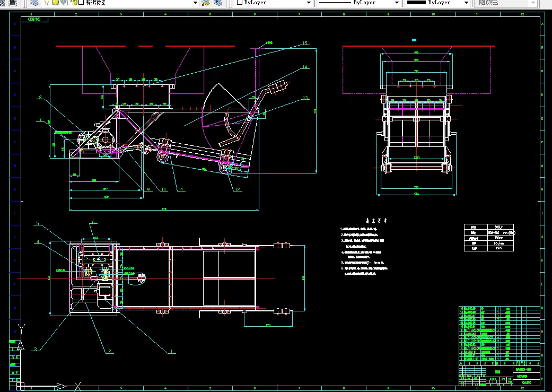This screenshot has height=392, width=552.
Task: Click the drawing label box at top-left corner
Action: click(x=35, y=20)
